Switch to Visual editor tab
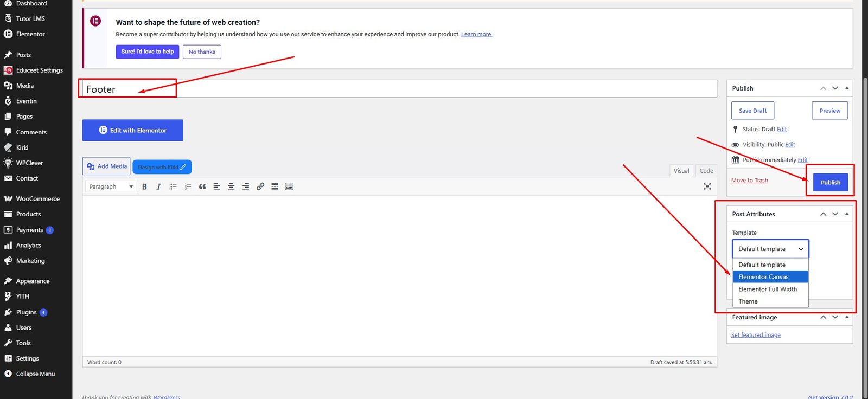868x399 pixels. tap(681, 171)
